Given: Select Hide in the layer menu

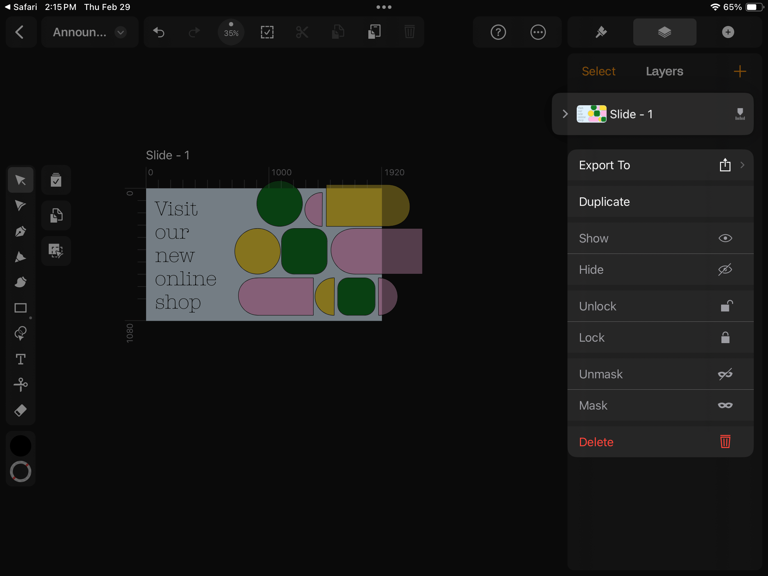Looking at the screenshot, I should (x=660, y=270).
